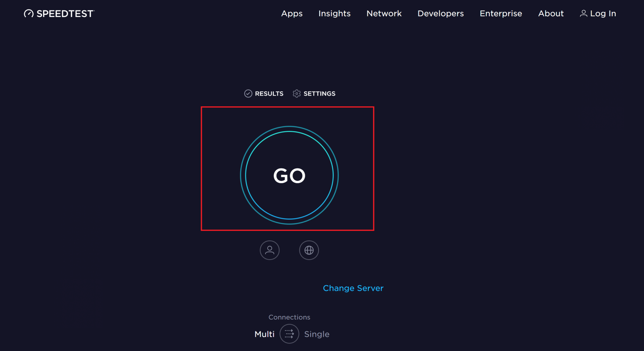Open the SETTINGS panel
The image size is (644, 351).
[x=314, y=93]
